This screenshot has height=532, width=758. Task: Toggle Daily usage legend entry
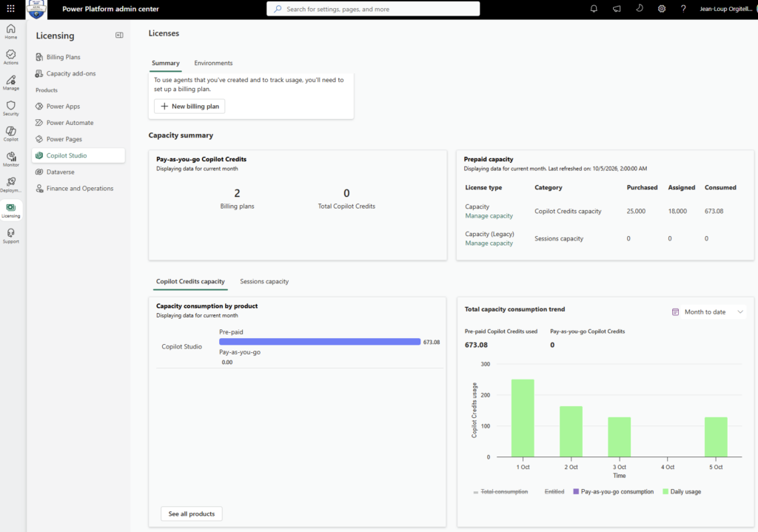point(682,492)
